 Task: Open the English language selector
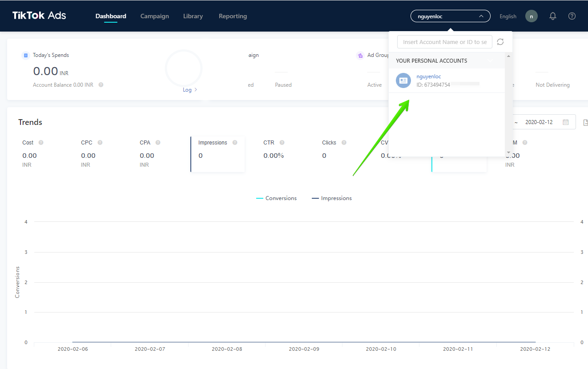click(508, 16)
